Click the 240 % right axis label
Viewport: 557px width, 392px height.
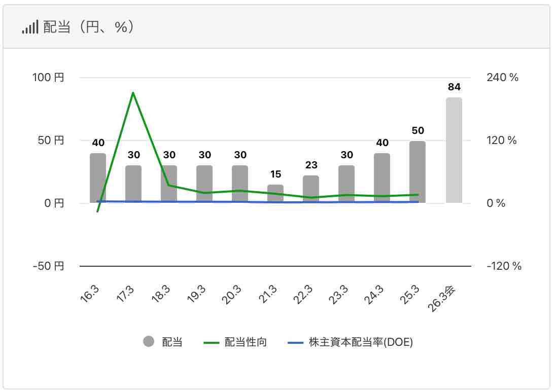[x=502, y=78]
